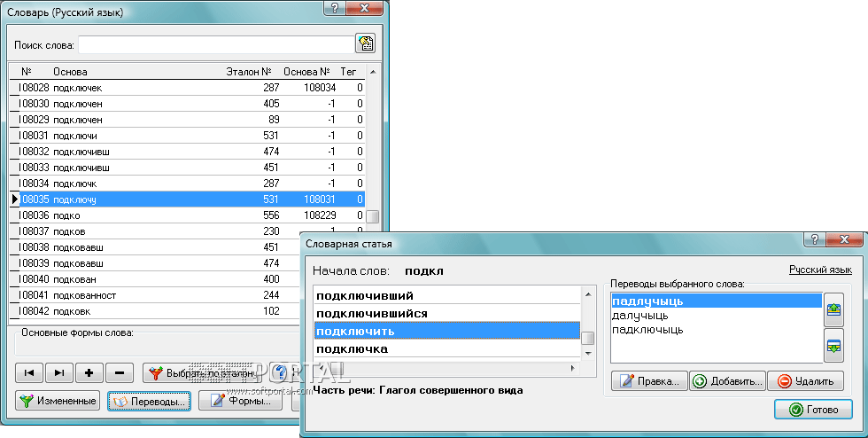Select row 108036 подко
This screenshot has height=438, width=868.
tap(187, 215)
